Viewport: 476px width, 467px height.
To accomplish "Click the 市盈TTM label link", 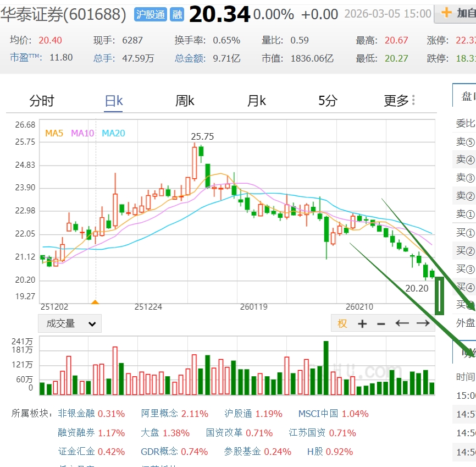I will 25,57.
